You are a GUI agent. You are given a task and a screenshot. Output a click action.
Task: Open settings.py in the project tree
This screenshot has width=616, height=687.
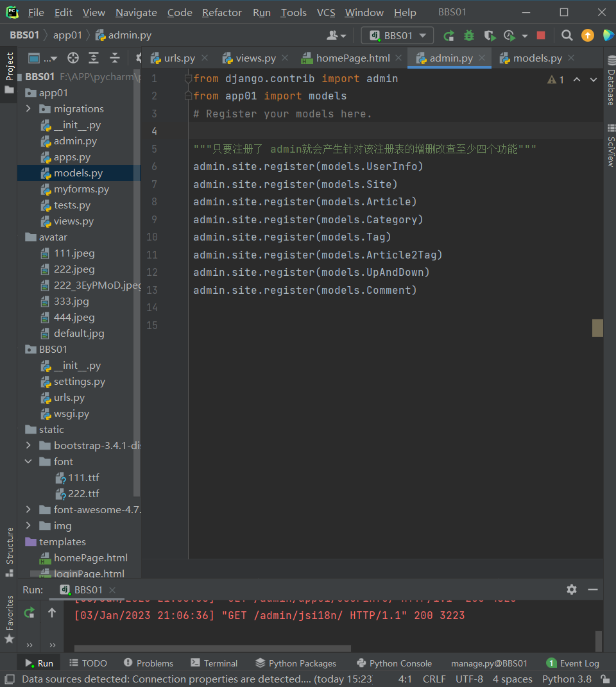[x=79, y=382]
